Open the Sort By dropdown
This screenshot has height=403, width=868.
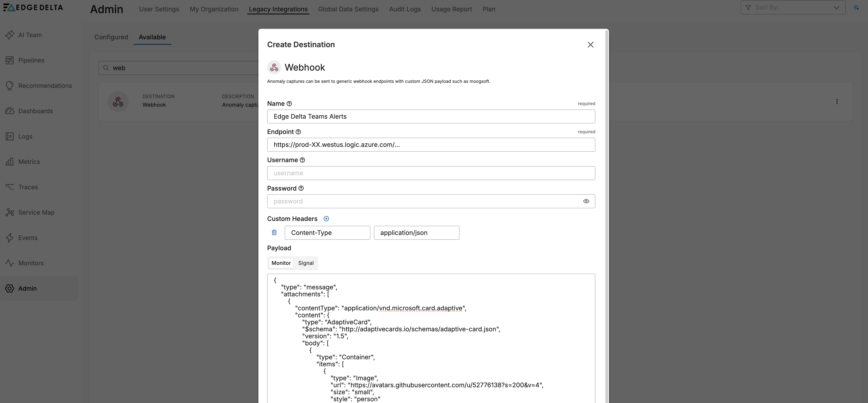click(793, 7)
